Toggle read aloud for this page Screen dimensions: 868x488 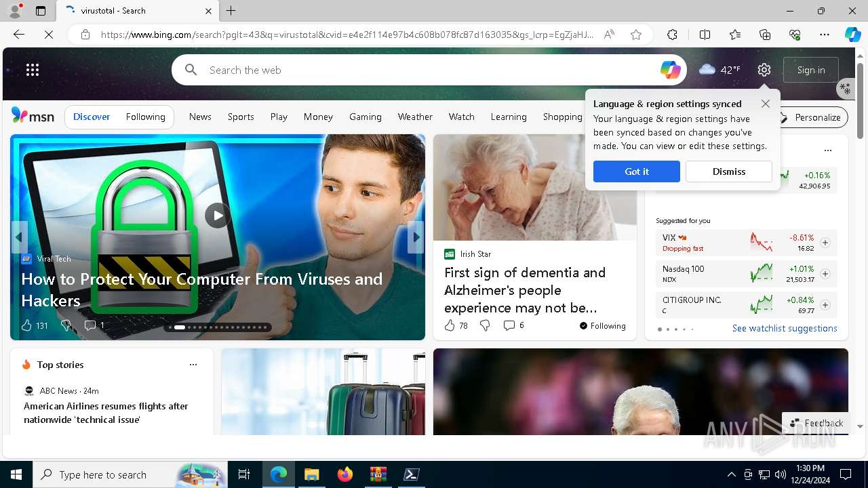point(609,35)
